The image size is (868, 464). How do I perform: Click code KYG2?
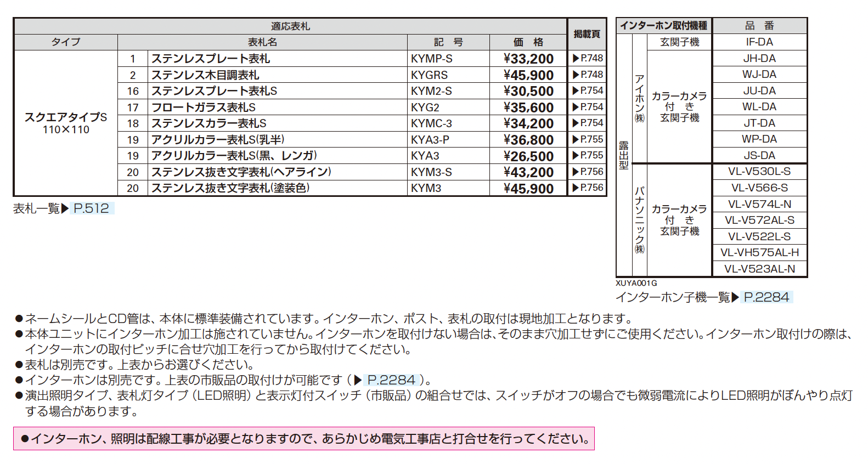click(x=425, y=107)
